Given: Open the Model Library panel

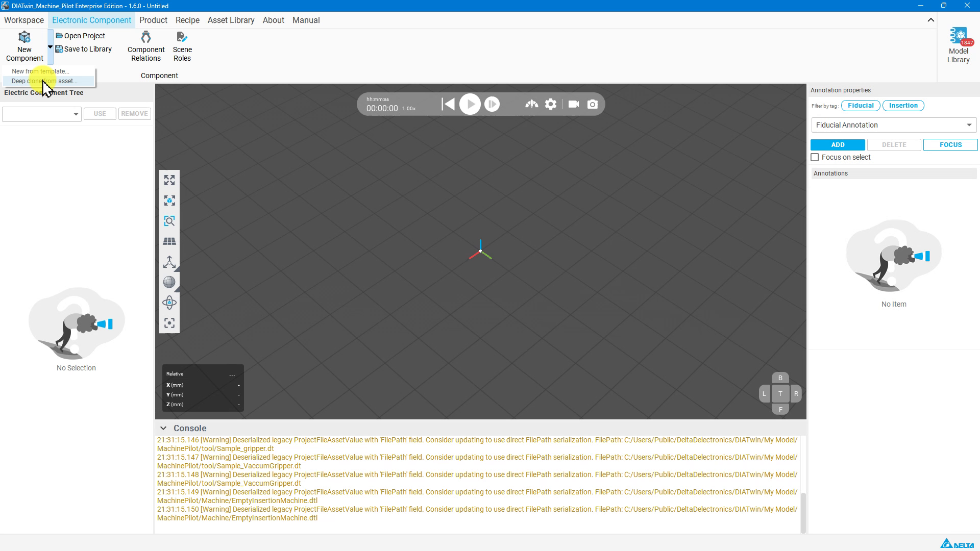Looking at the screenshot, I should tap(958, 46).
